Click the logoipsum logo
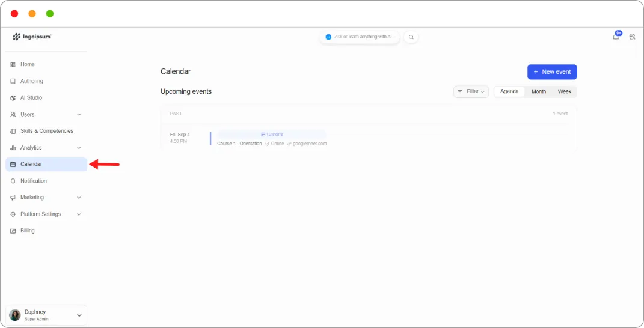Screen dimensions: 644x328 point(32,37)
